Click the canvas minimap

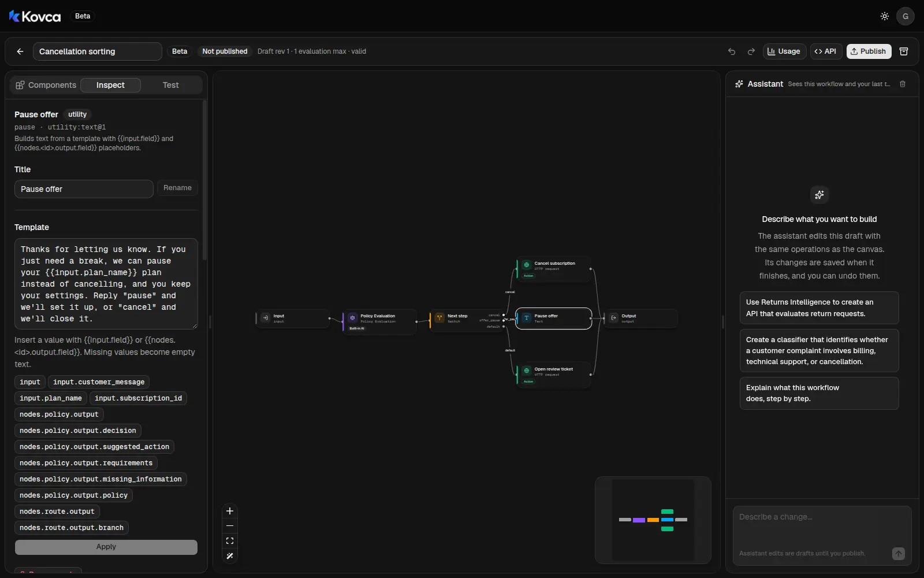click(653, 520)
